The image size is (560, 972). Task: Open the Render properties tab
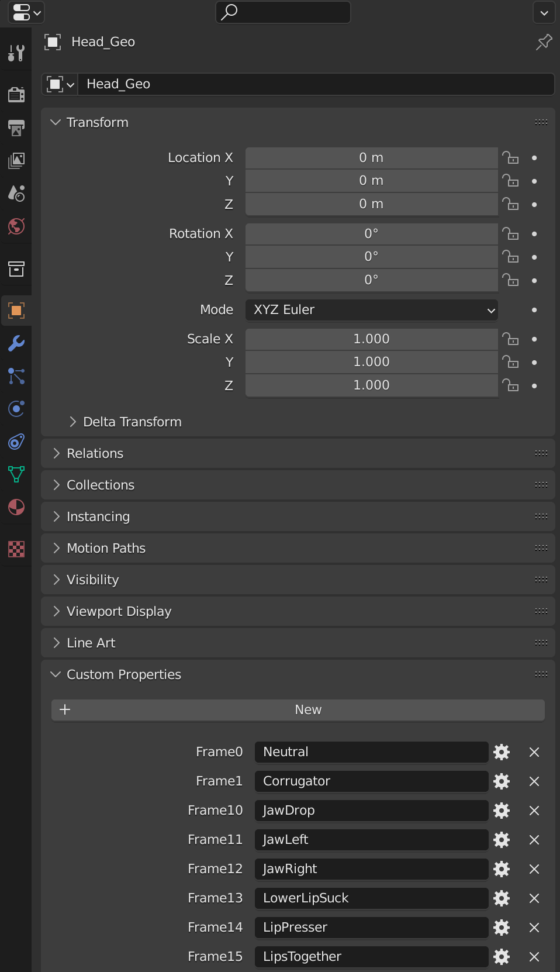(16, 95)
